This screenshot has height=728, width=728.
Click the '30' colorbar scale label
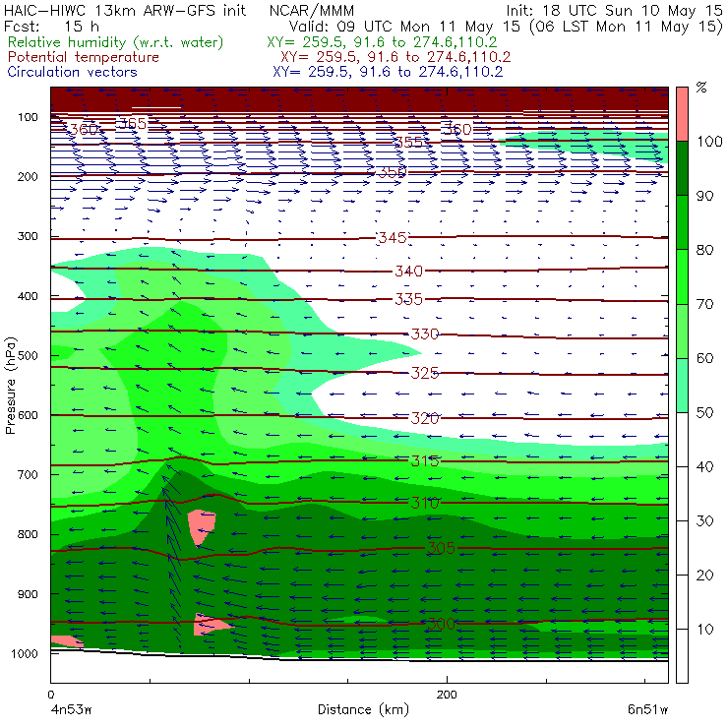tap(705, 521)
